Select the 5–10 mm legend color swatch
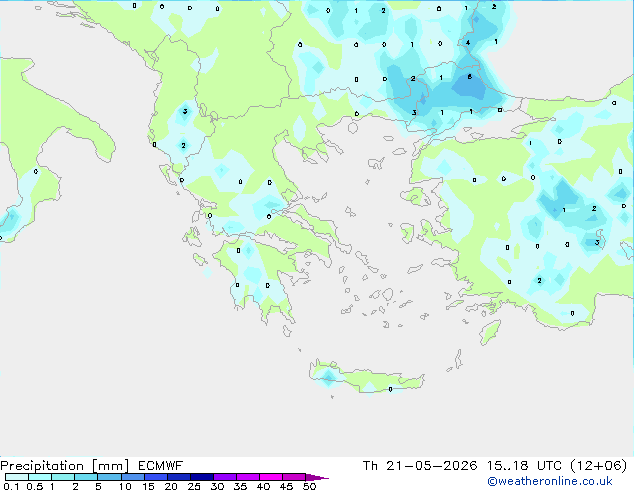Viewport: 634px width, 490px height. coord(109,477)
